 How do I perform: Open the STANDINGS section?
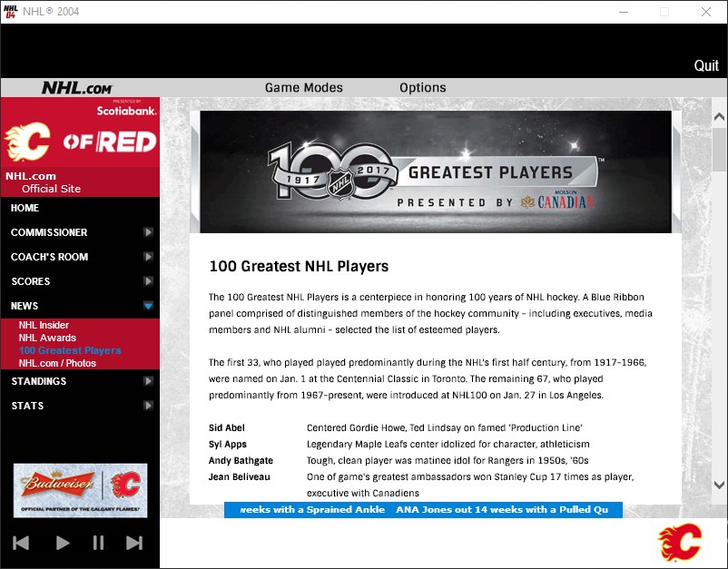click(38, 381)
